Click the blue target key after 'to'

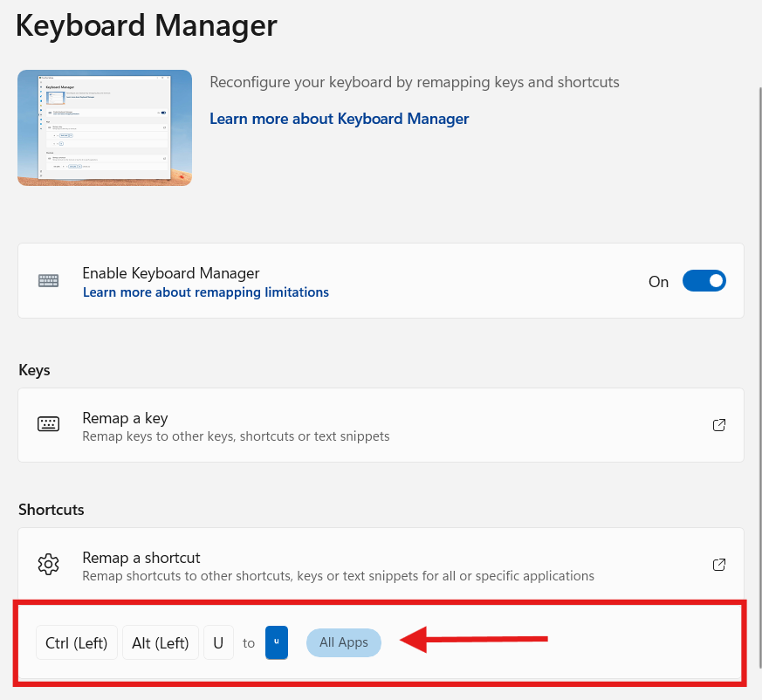point(276,642)
